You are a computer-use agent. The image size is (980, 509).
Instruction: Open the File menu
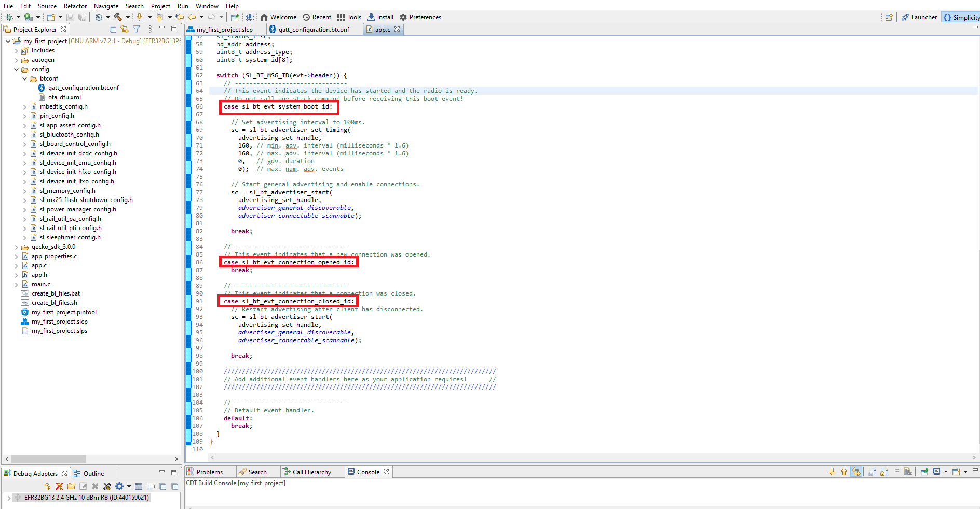coord(8,6)
